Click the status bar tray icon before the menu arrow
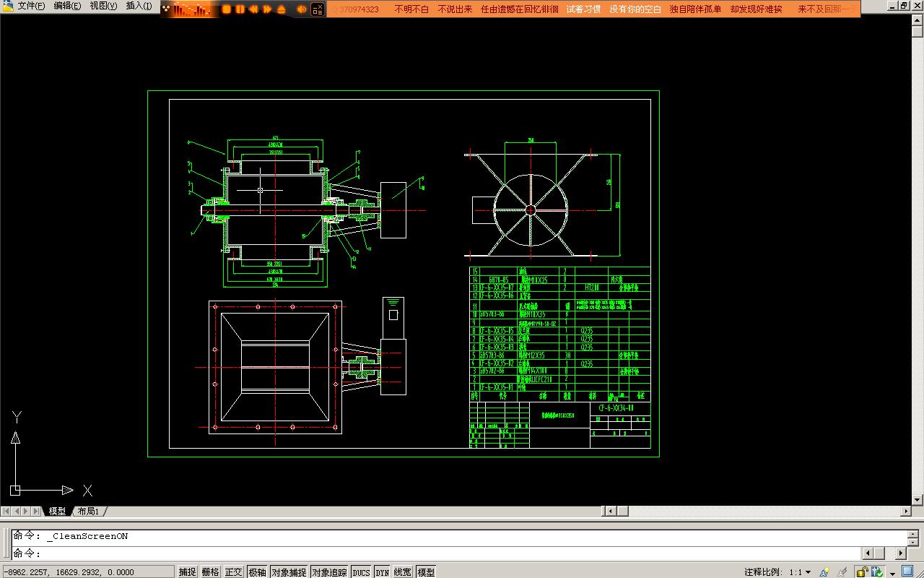This screenshot has height=578, width=924. click(878, 572)
